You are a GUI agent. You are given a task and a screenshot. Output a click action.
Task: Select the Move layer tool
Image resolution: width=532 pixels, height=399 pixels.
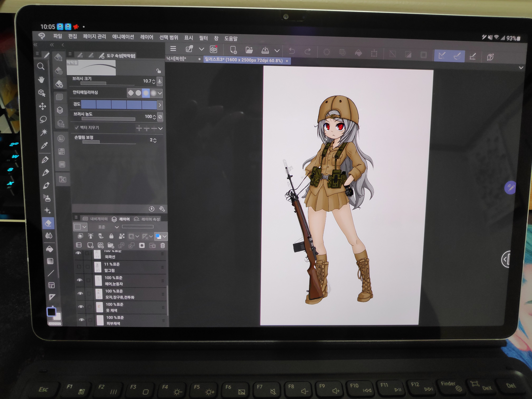[43, 106]
